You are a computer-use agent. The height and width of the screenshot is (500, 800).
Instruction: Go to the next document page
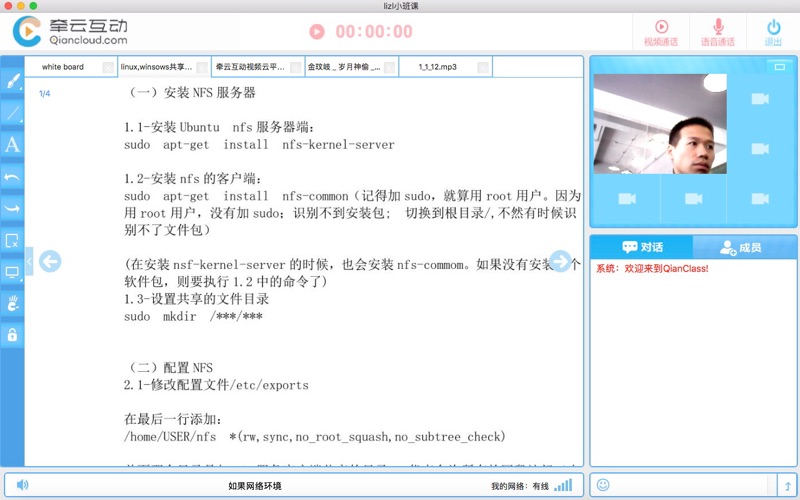tap(560, 261)
